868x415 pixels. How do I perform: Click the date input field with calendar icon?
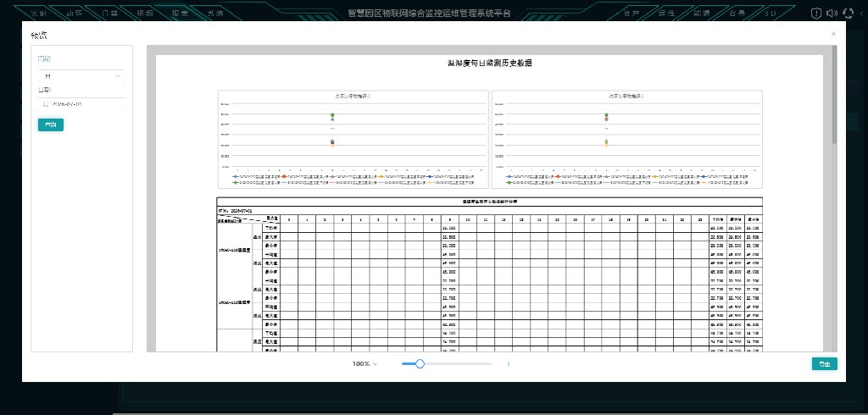point(81,104)
